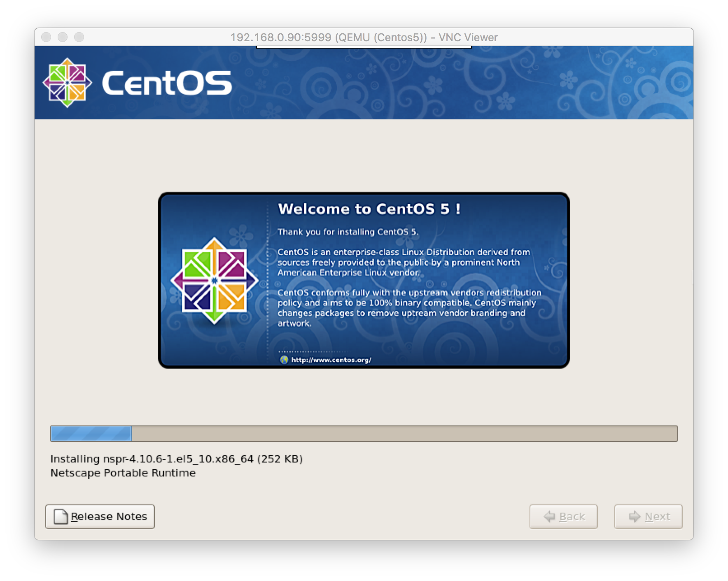The width and height of the screenshot is (728, 581).
Task: Click the 'Installing nspr-4.10.6-1.el5_10.x86_64 (252 KB)' status
Action: coord(176,459)
